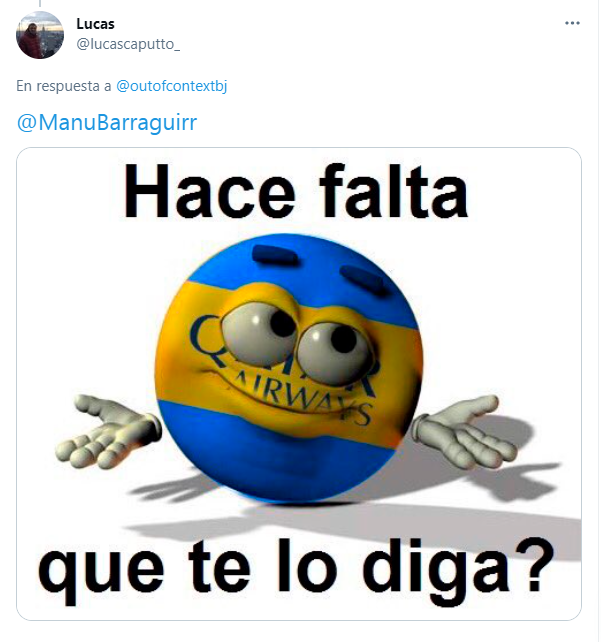Click the @lucascaputto_ handle
This screenshot has height=642, width=601.
(x=128, y=44)
